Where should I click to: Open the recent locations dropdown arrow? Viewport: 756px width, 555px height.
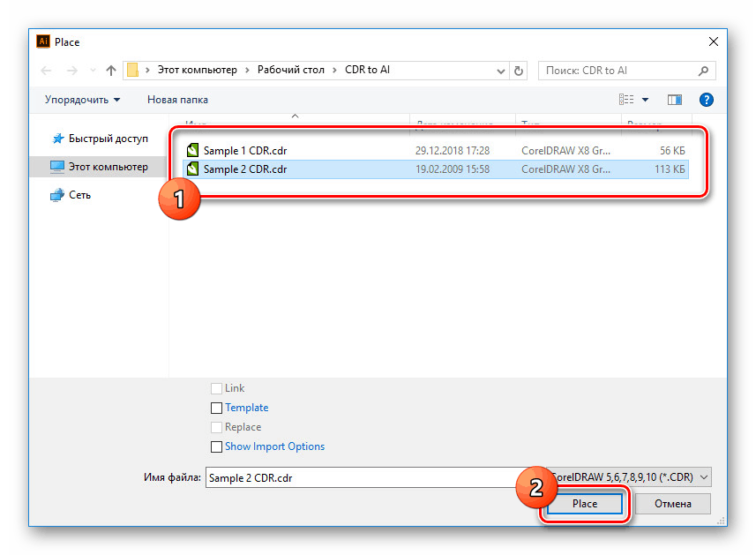[x=93, y=71]
